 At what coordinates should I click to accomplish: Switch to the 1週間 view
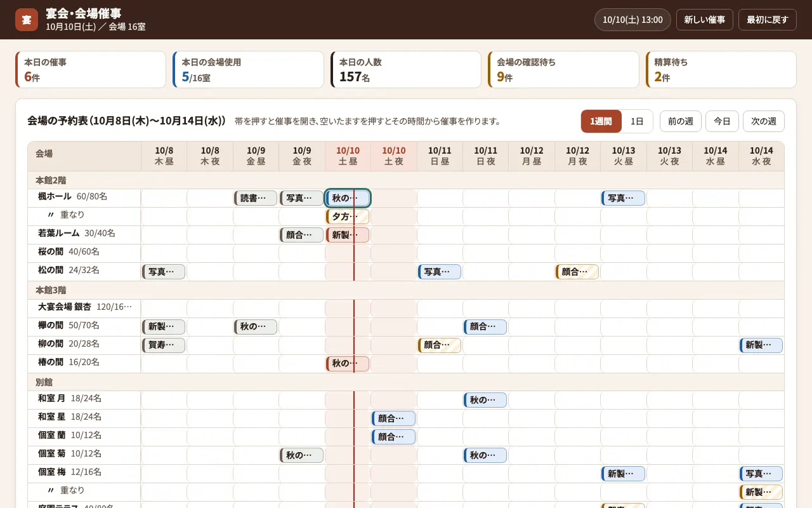click(x=601, y=121)
